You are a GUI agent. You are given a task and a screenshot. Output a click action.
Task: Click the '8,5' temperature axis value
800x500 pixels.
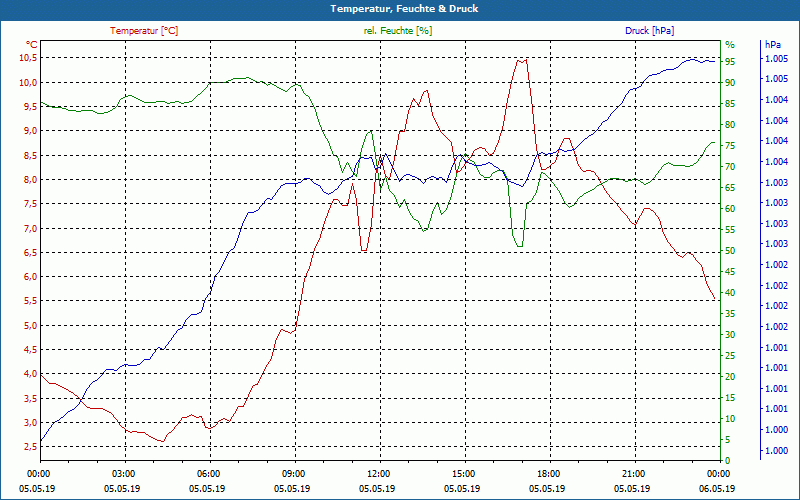coord(30,156)
